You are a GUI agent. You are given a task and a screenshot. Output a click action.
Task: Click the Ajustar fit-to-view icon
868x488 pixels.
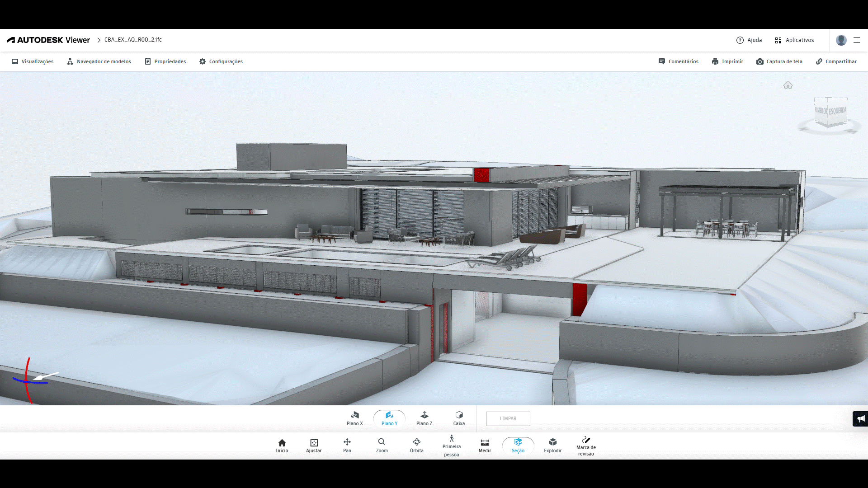click(x=314, y=445)
